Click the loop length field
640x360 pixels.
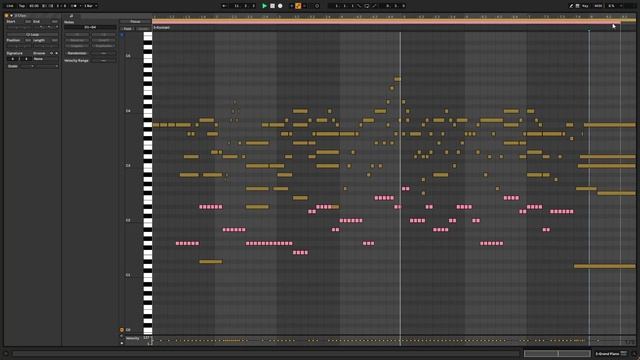pyautogui.click(x=394, y=6)
